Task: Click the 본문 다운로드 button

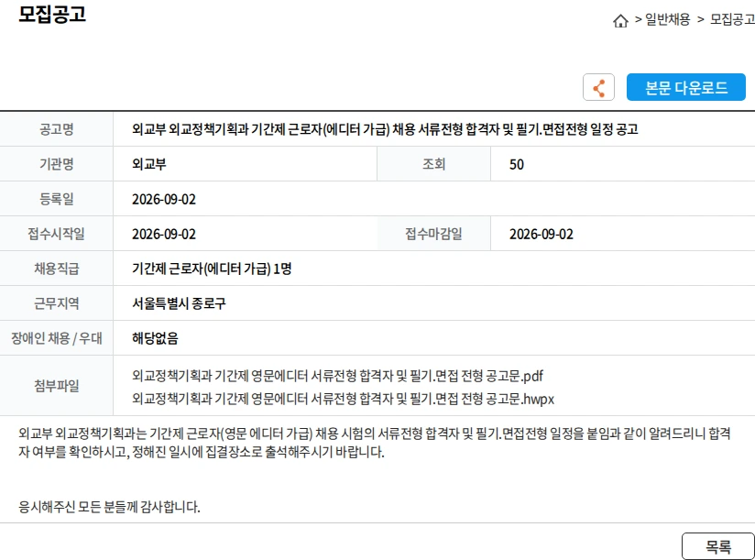Action: pyautogui.click(x=685, y=87)
